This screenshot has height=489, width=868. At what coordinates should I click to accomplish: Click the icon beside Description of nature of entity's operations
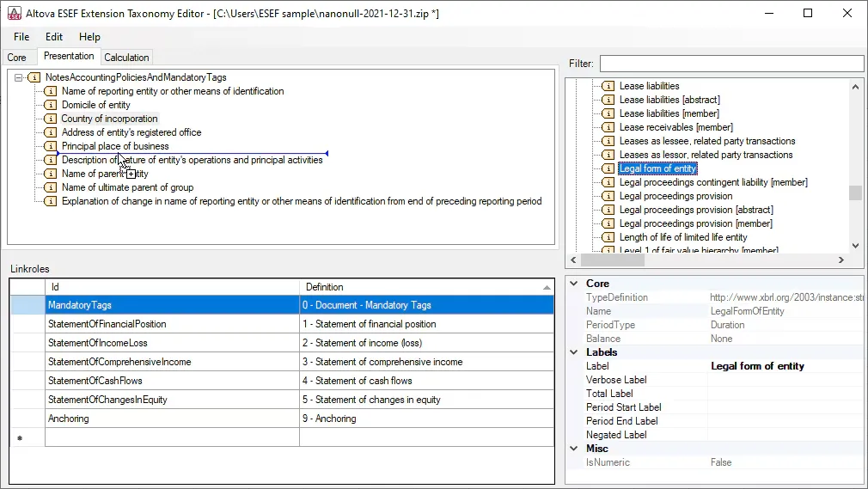50,160
